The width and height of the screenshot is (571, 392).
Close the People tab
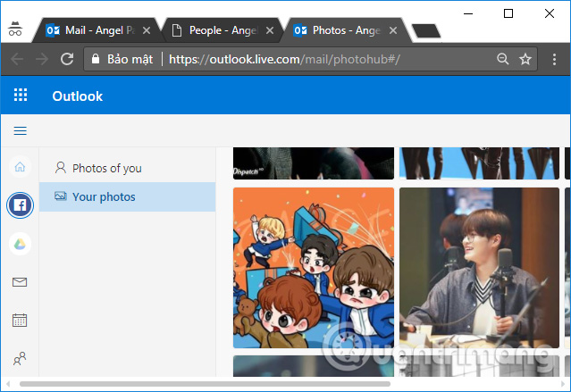coord(270,30)
